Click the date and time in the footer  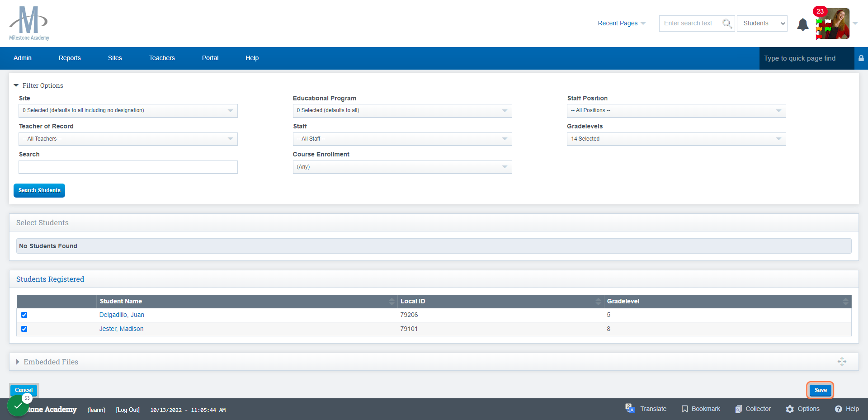pos(188,411)
